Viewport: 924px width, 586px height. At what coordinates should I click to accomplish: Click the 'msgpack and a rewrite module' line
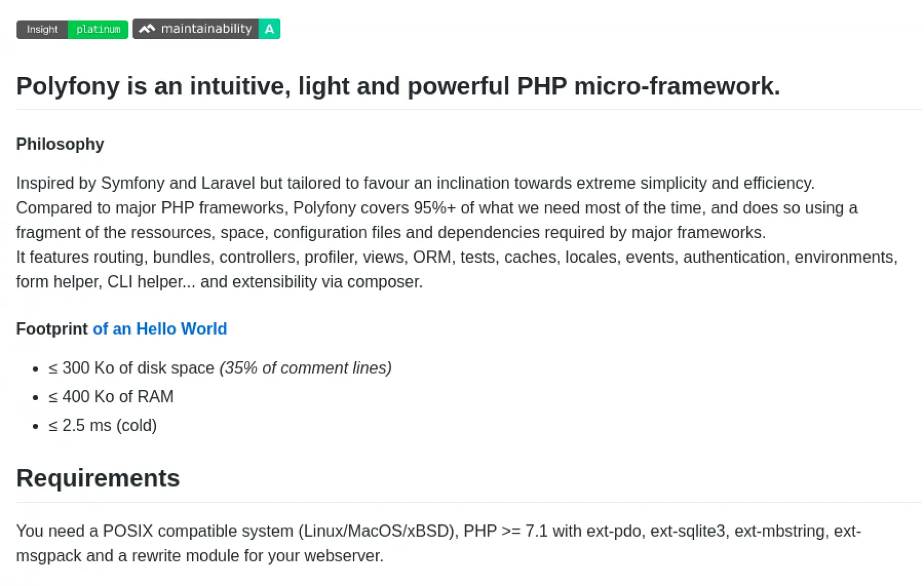[x=199, y=556]
